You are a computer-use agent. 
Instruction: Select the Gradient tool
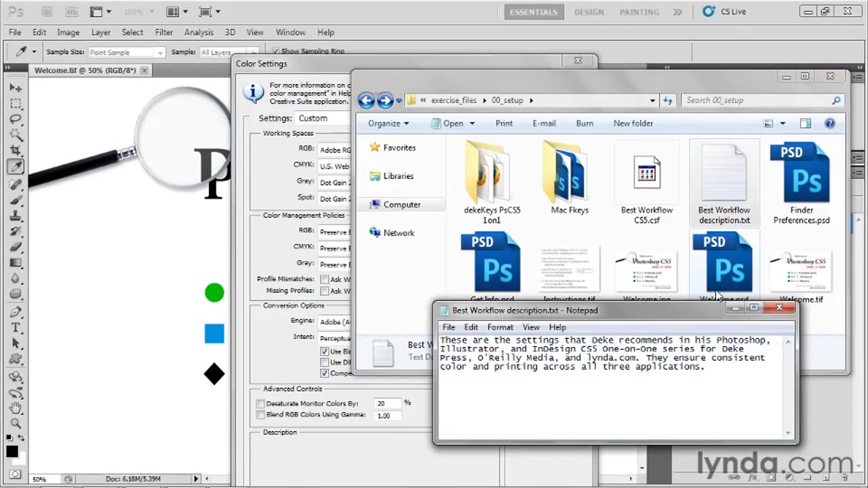tap(16, 263)
